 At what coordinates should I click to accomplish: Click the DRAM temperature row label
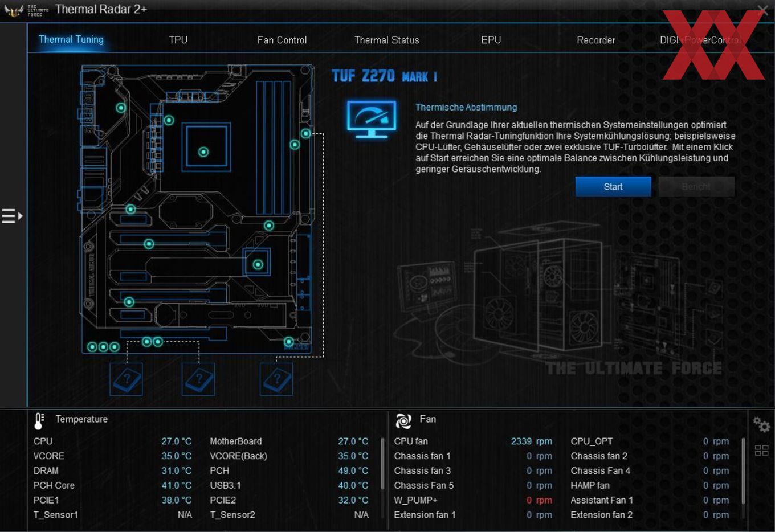tap(46, 471)
